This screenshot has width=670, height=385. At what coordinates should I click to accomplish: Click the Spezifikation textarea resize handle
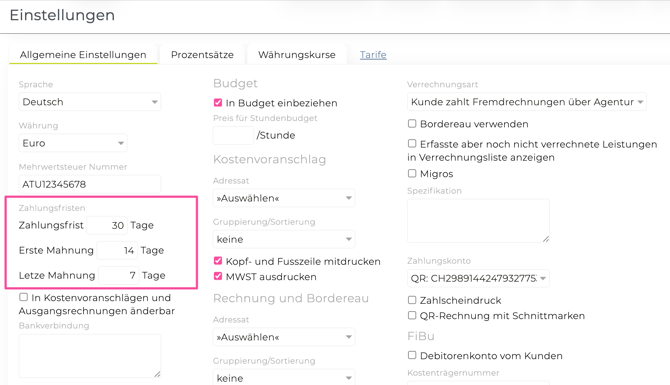pos(546,239)
